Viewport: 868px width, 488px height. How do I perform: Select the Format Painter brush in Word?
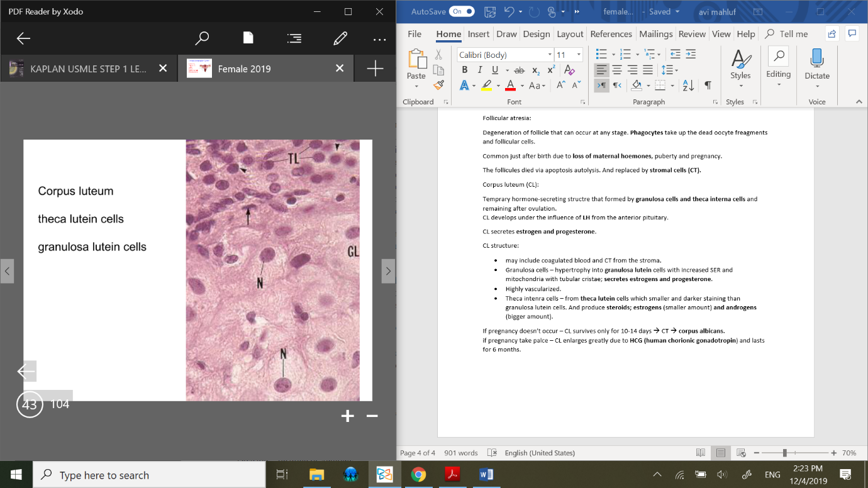[439, 85]
